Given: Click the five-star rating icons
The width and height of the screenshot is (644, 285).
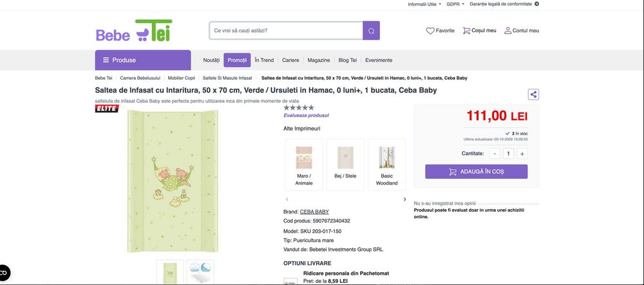Looking at the screenshot, I should pos(299,107).
